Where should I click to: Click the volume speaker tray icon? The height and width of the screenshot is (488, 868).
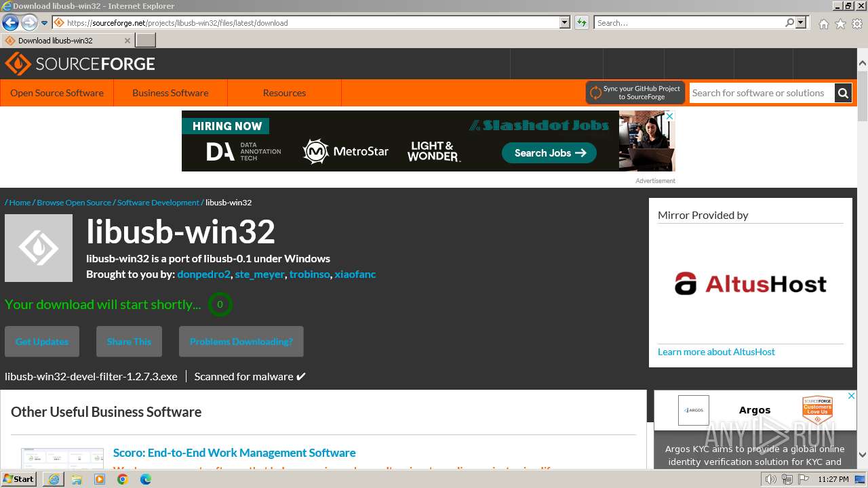click(x=770, y=479)
